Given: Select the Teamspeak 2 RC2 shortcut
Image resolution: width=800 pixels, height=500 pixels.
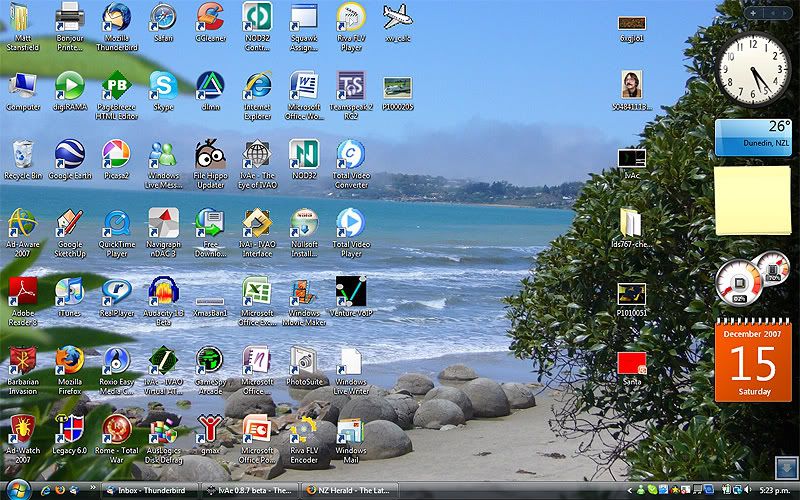Looking at the screenshot, I should pos(350,86).
